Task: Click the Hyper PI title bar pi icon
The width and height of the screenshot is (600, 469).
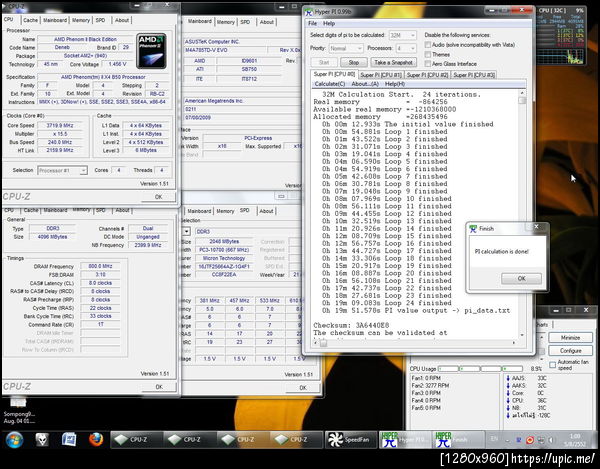Action: pos(309,12)
